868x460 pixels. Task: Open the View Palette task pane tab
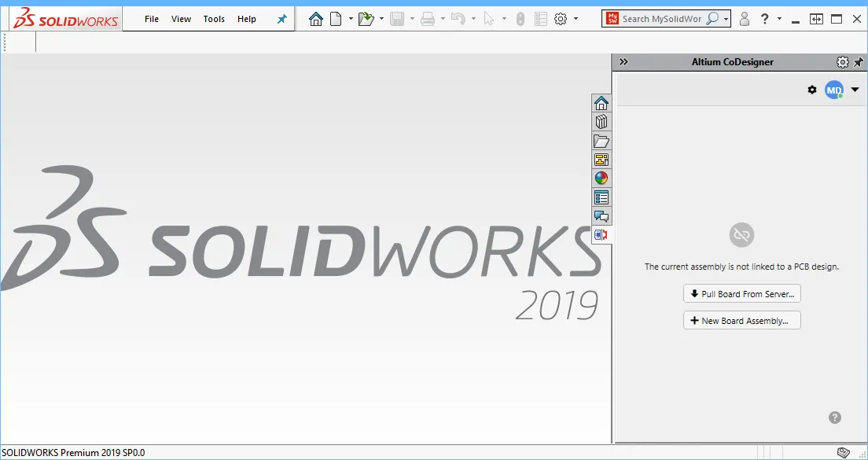601,160
